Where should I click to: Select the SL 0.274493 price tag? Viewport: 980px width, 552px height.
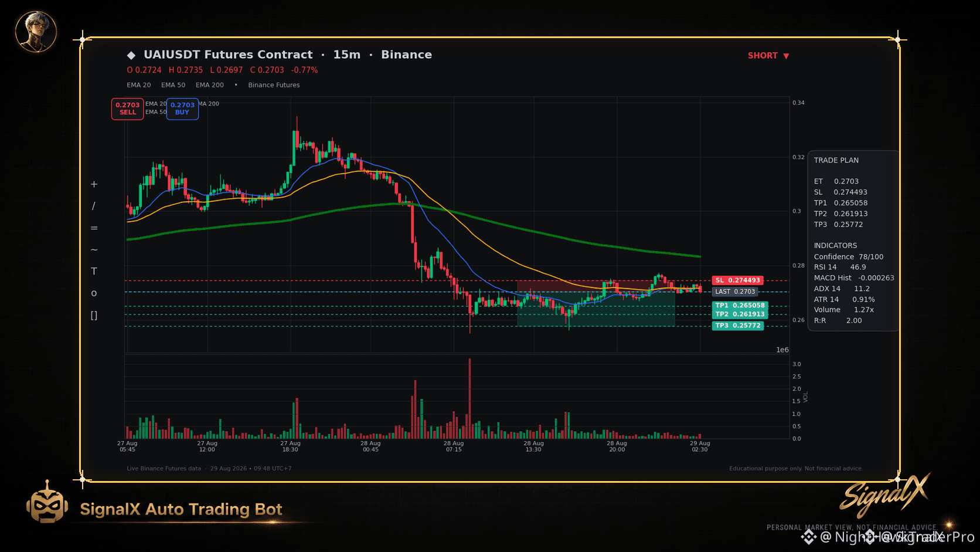tap(737, 280)
